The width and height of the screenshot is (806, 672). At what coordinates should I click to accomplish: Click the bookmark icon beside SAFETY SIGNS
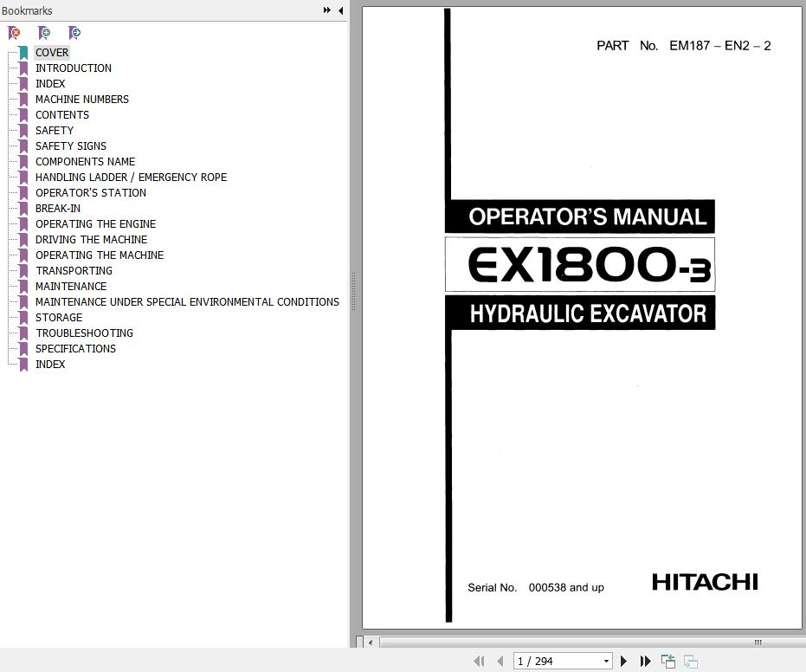(x=23, y=146)
